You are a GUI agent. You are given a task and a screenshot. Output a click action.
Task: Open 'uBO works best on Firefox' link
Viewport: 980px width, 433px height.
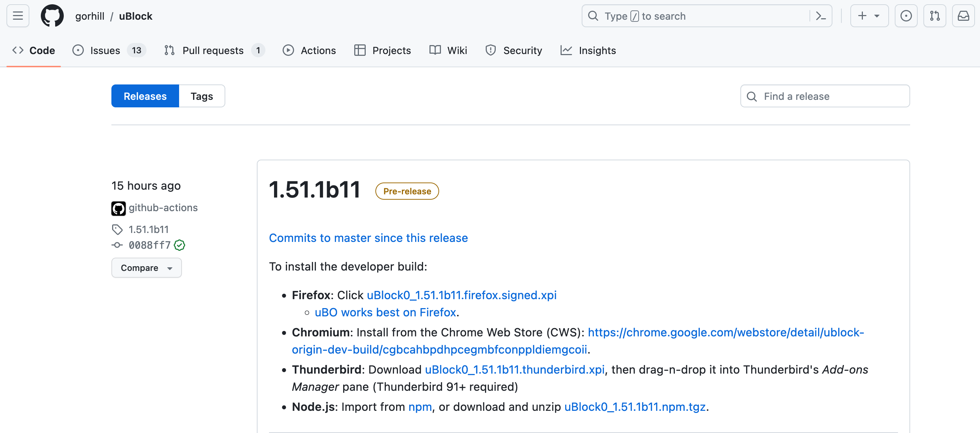(385, 312)
